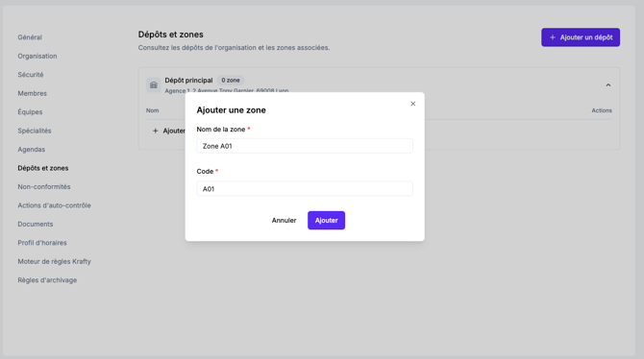Go to Actions d'auto-contrôle

54,205
